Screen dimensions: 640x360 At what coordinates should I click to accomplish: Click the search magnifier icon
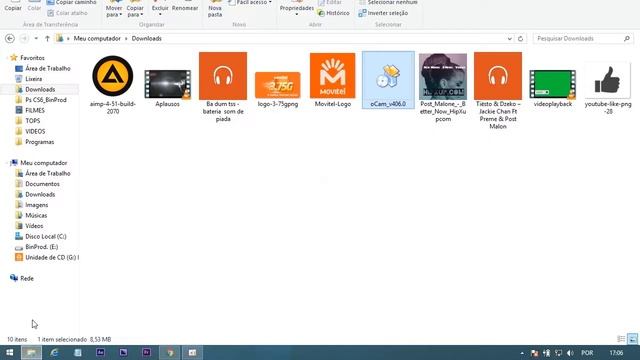pos(627,38)
